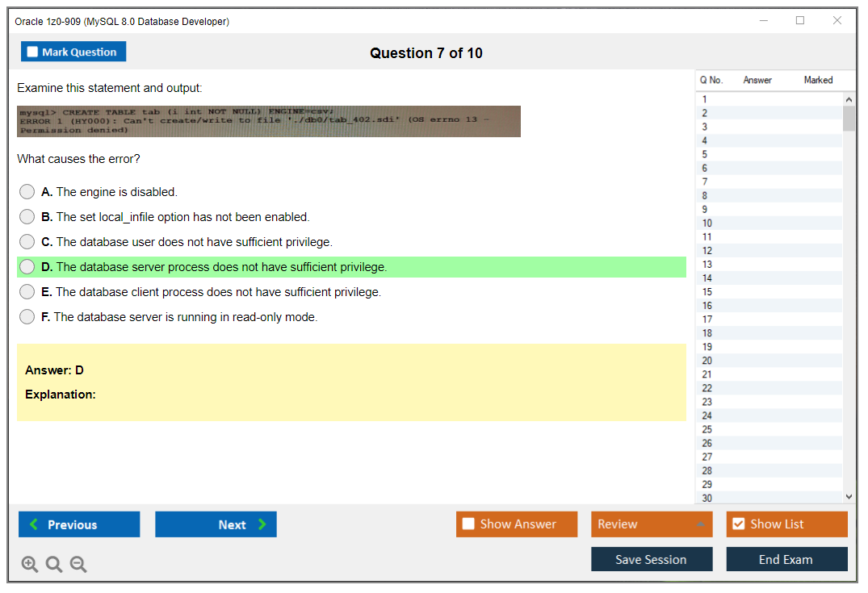
Task: Click the MySQL error output image
Action: pyautogui.click(x=269, y=121)
